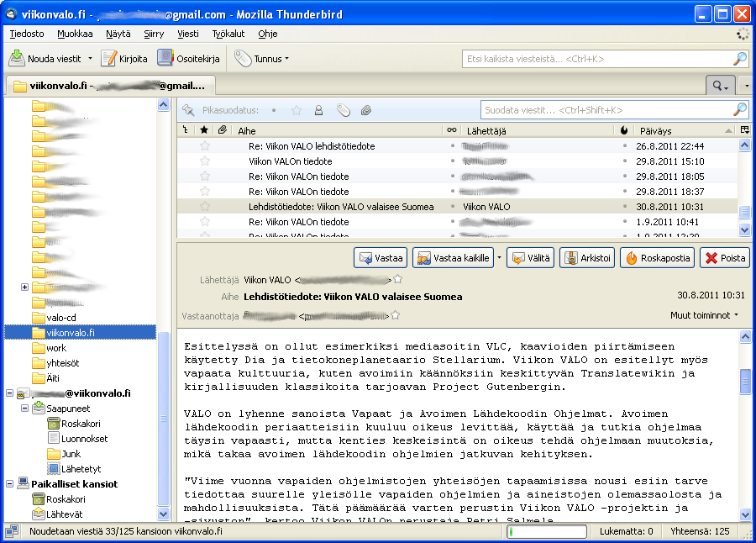This screenshot has height=543, width=756.
Task: Open the valo-cd folder
Action: 54,318
